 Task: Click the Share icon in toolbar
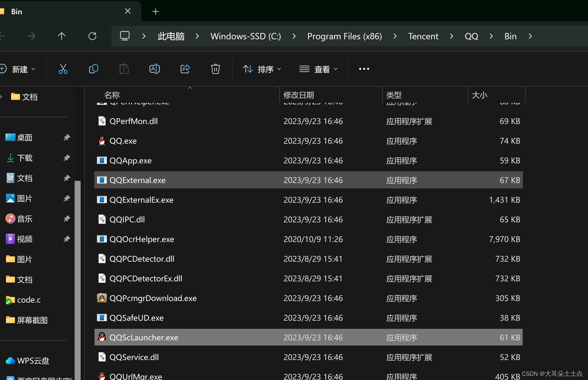[185, 69]
